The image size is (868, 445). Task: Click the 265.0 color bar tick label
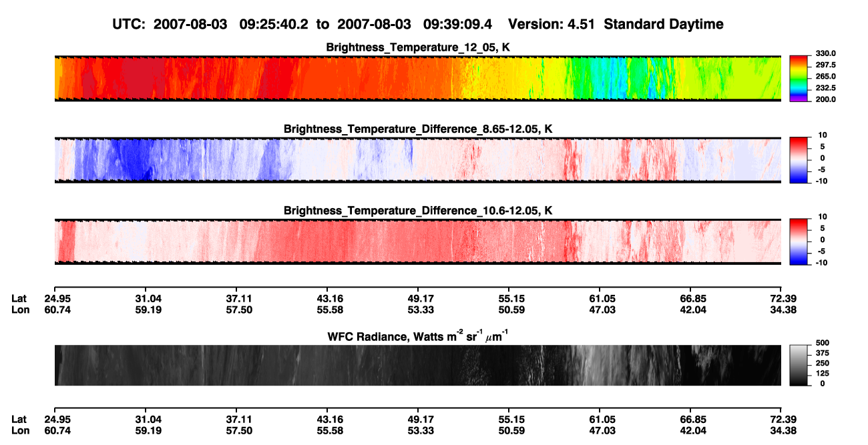click(826, 77)
